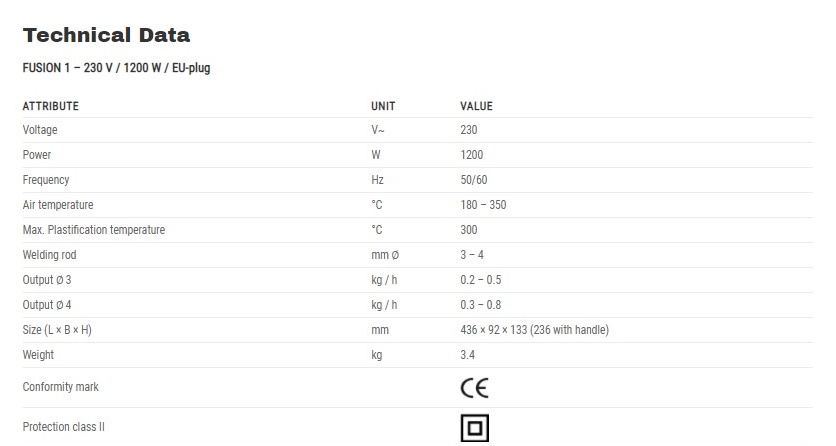Click the Welding rod value 3 – 4
This screenshot has height=446, width=836.
coord(472,255)
